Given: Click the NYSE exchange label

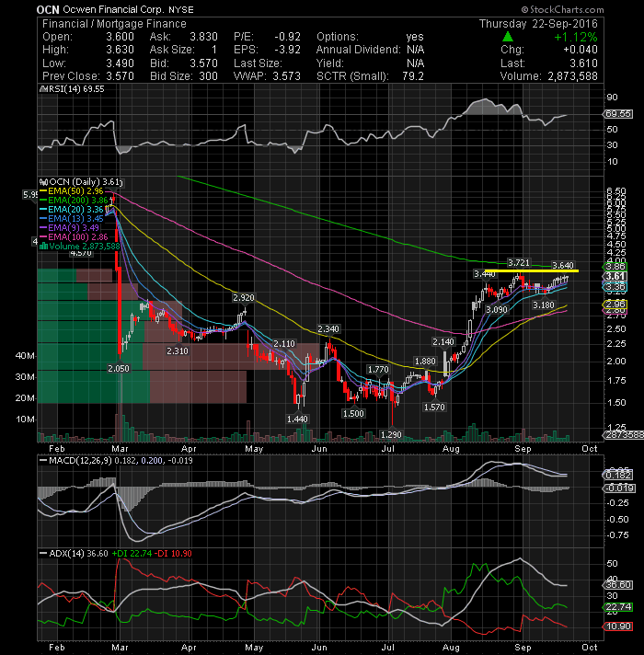Looking at the screenshot, I should [181, 9].
